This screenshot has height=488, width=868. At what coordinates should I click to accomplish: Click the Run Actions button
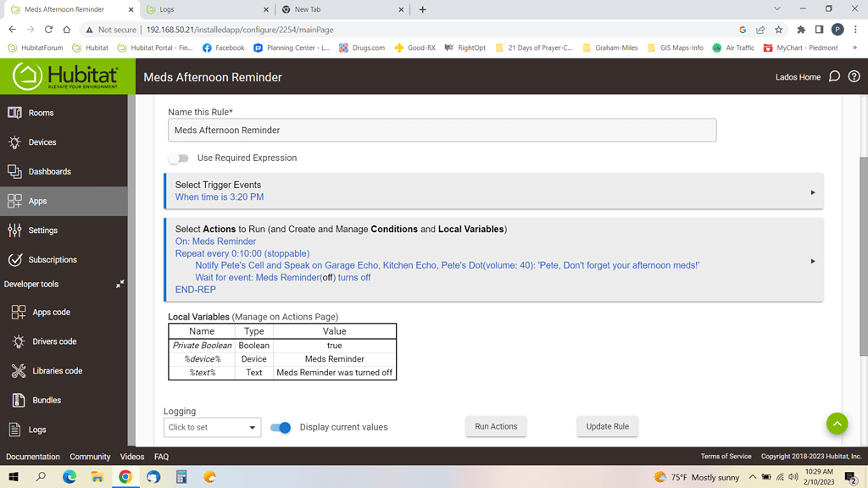click(x=496, y=427)
